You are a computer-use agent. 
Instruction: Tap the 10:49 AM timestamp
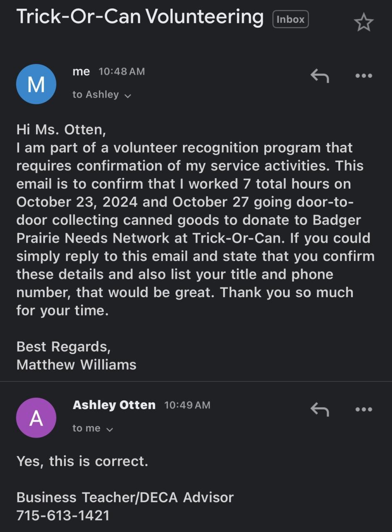(x=187, y=405)
